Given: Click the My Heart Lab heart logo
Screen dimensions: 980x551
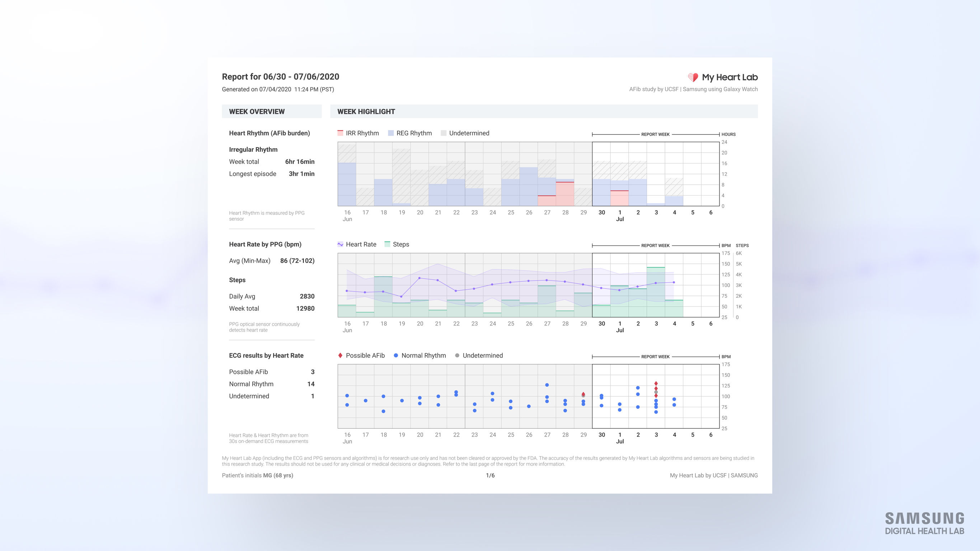Looking at the screenshot, I should pos(693,77).
